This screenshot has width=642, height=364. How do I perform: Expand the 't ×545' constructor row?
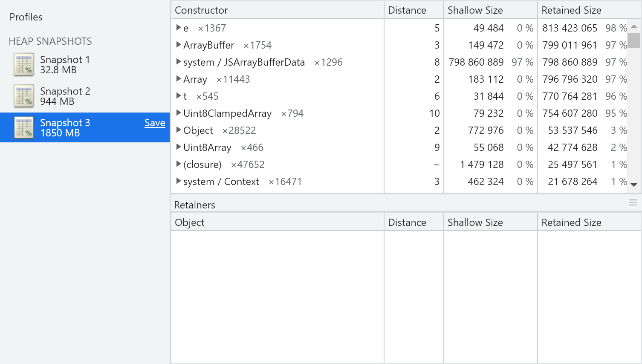179,96
